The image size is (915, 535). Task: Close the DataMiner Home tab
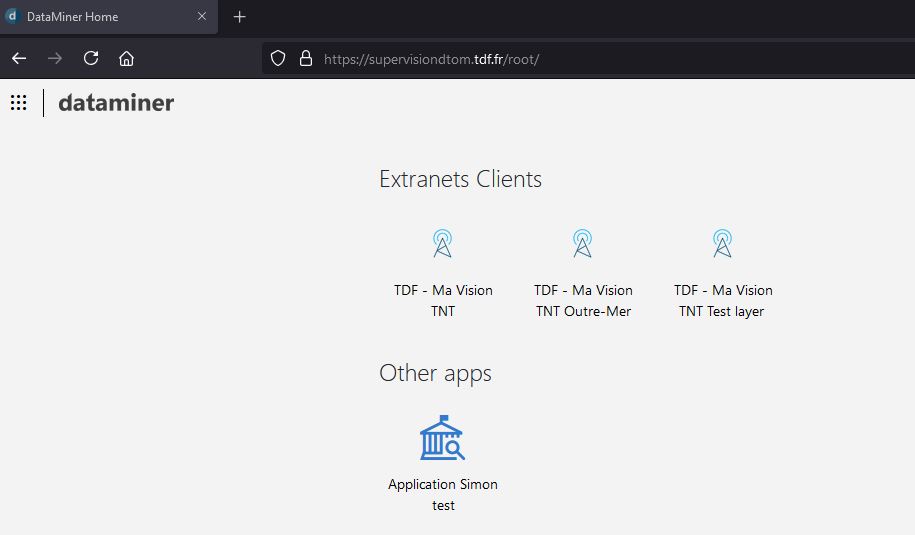[202, 16]
